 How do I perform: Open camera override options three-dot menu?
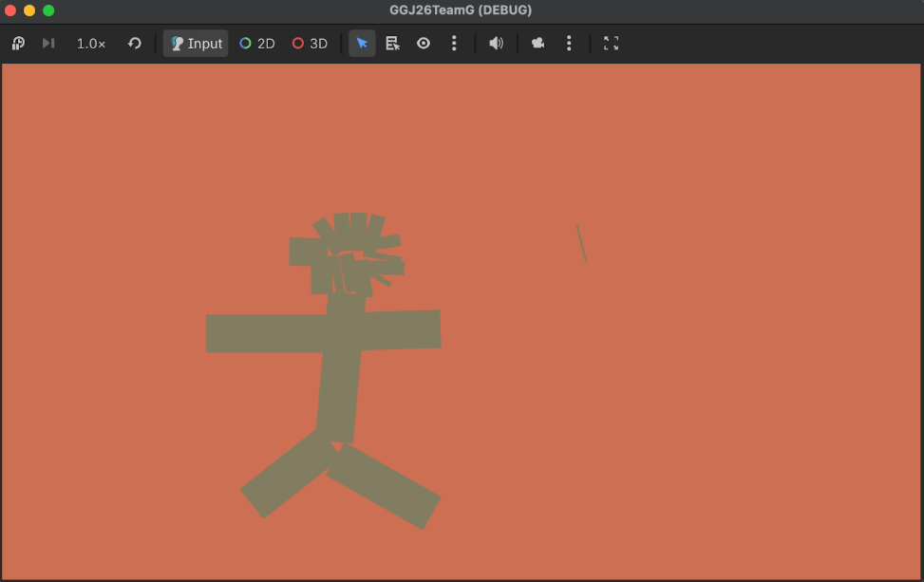click(569, 44)
